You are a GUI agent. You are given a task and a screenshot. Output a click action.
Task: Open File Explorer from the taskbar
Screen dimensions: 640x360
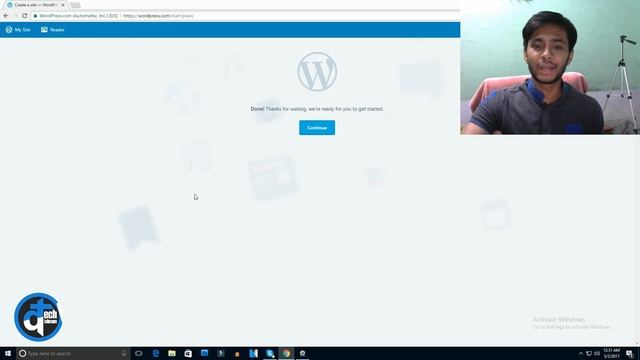tap(172, 353)
